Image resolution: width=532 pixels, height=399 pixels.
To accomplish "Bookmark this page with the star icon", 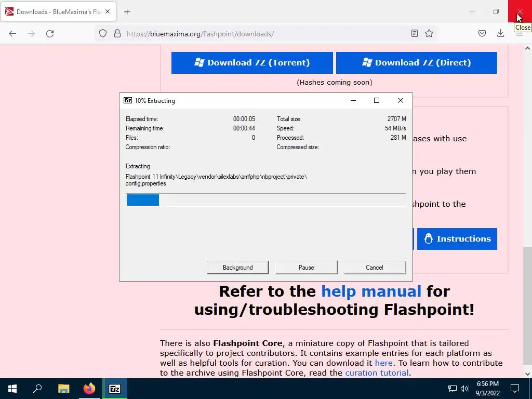I will pos(429,33).
